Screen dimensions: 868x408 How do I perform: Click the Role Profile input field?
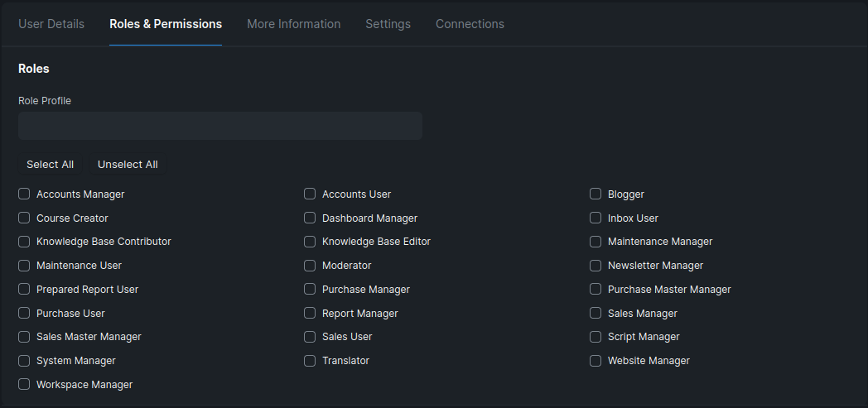pos(220,126)
